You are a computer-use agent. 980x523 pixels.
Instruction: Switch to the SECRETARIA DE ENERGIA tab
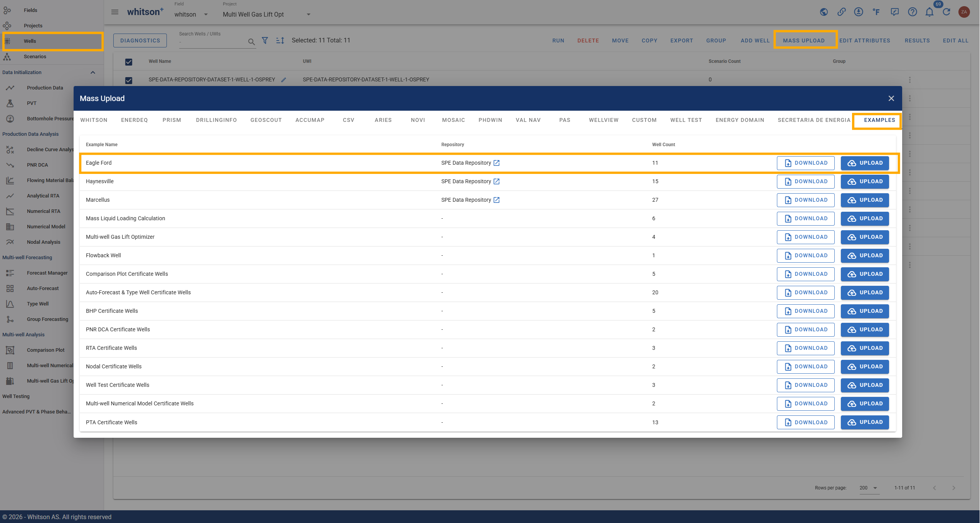tap(814, 120)
